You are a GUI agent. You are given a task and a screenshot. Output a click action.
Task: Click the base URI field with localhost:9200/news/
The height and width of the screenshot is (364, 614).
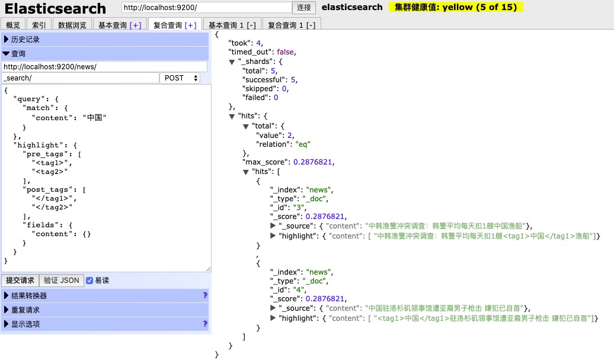104,66
